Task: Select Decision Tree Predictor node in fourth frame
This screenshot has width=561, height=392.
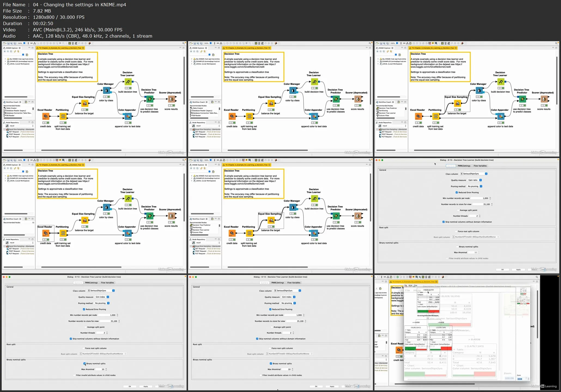Action: coord(150,216)
